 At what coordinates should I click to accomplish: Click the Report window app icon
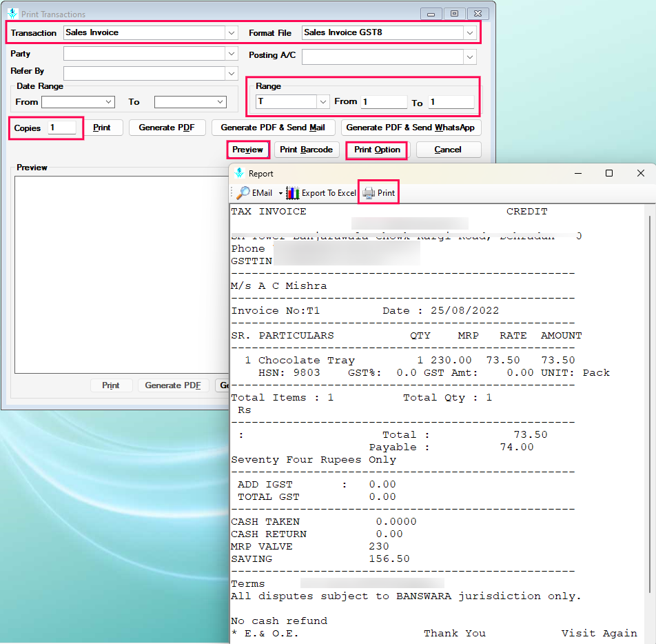click(239, 173)
